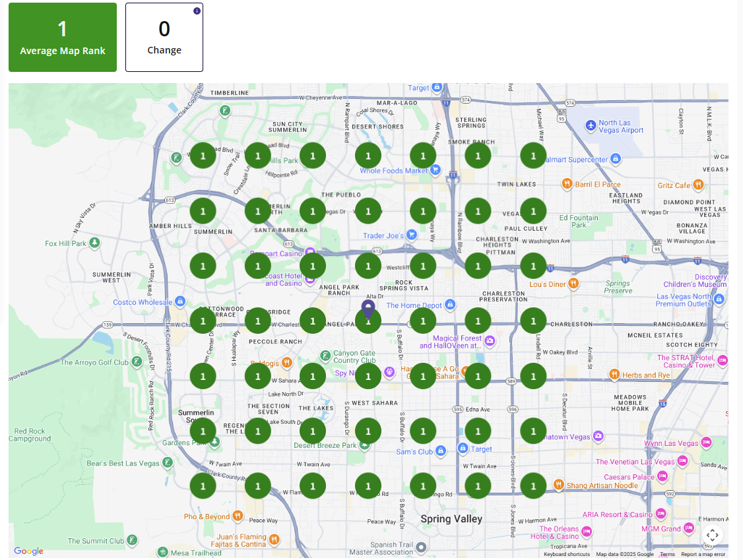743x560 pixels.
Task: Open the Change value card
Action: [164, 38]
